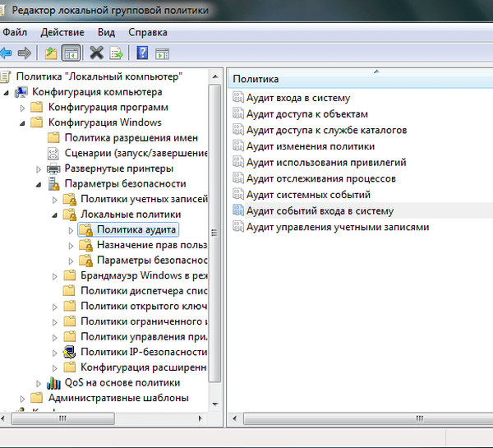This screenshot has width=493, height=448.
Task: Select Аудит входа в систему policy
Action: click(298, 98)
